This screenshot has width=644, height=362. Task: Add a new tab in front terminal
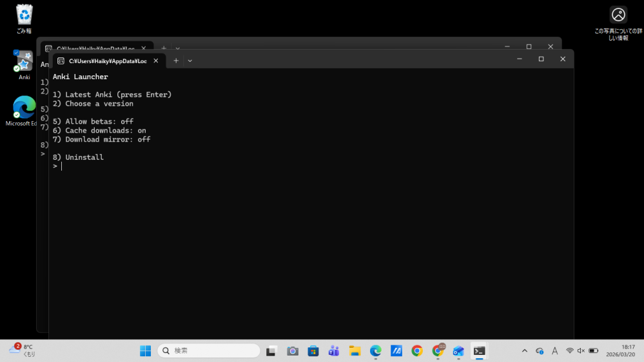(x=175, y=61)
